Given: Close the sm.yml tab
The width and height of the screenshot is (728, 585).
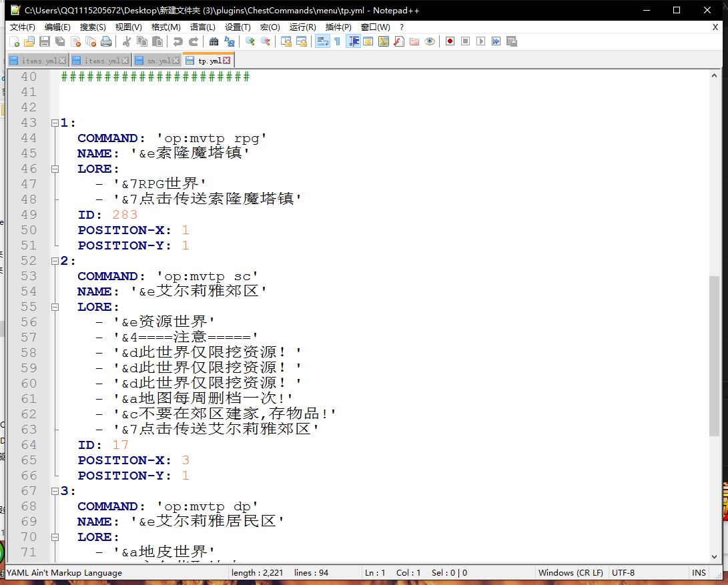Looking at the screenshot, I should 176,60.
